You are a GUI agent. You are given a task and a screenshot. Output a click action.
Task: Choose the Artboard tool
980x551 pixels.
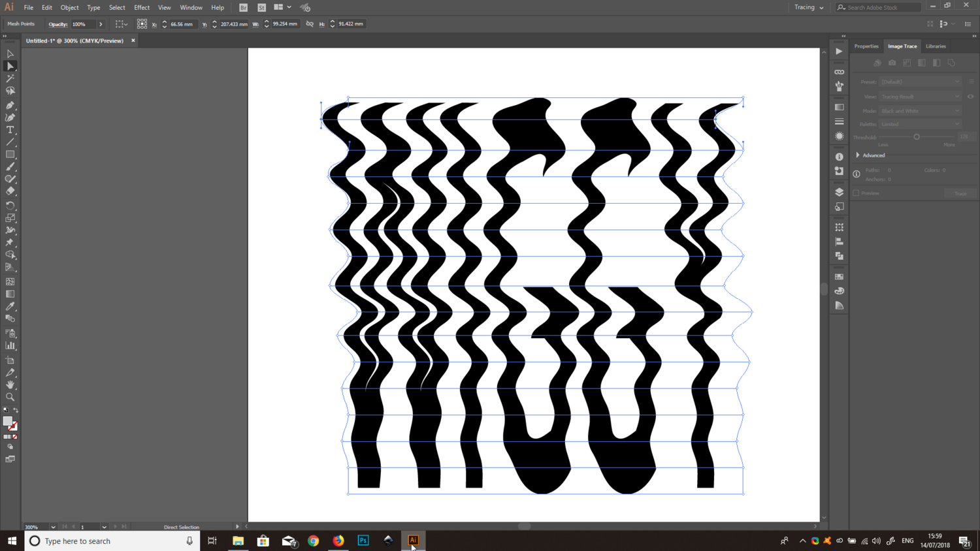click(10, 360)
